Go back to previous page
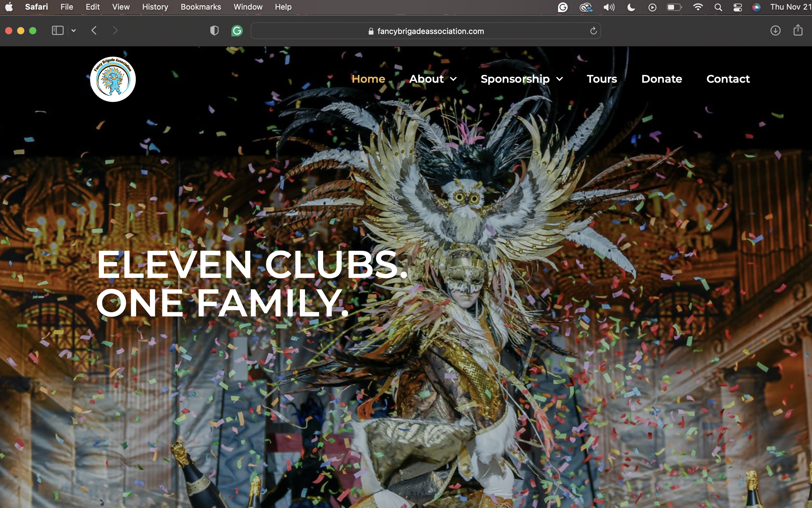The image size is (812, 508). pos(94,31)
